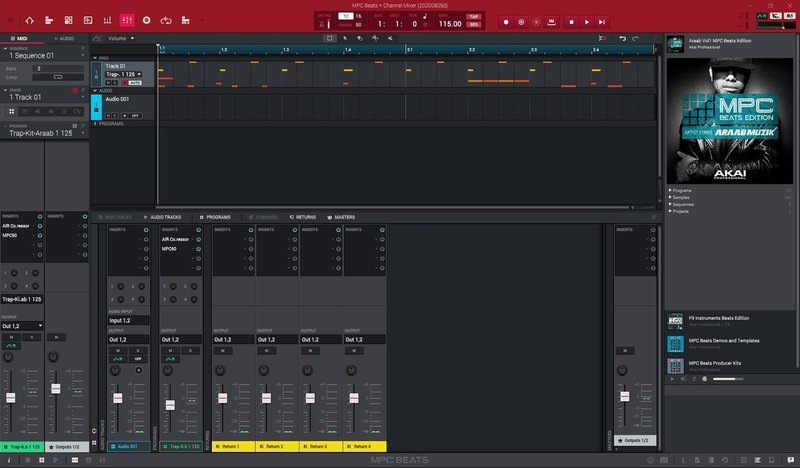800x468 pixels.
Task: Mute the Return 1 channel
Action: [222, 351]
